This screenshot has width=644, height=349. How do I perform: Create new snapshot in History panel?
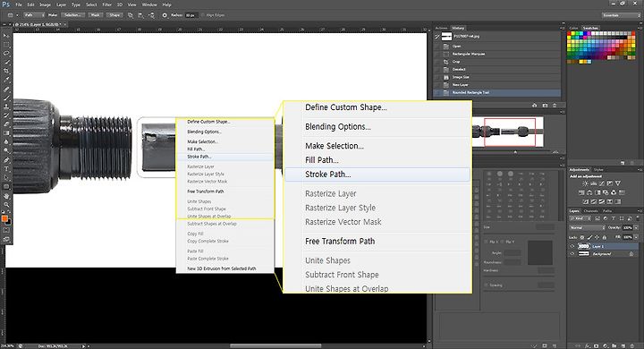tap(545, 106)
